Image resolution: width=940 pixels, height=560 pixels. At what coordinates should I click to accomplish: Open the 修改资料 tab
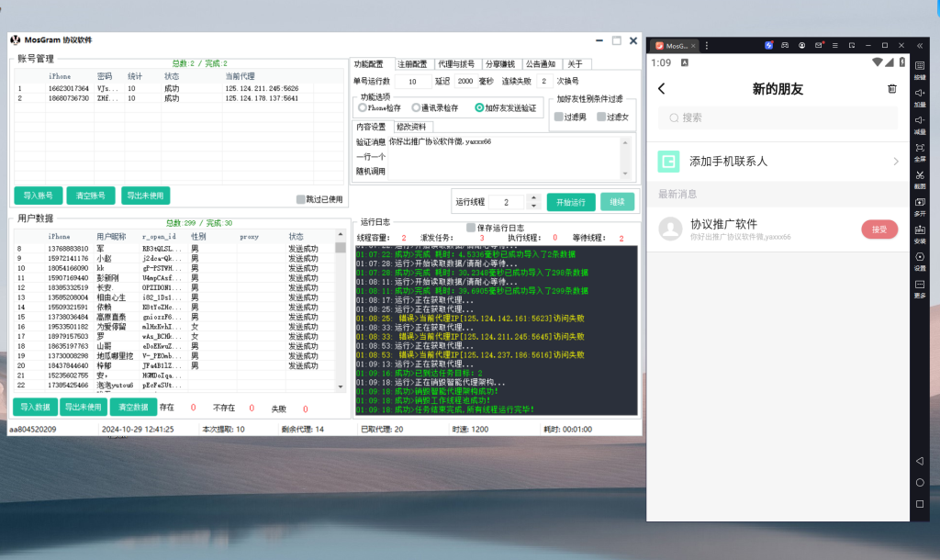410,127
